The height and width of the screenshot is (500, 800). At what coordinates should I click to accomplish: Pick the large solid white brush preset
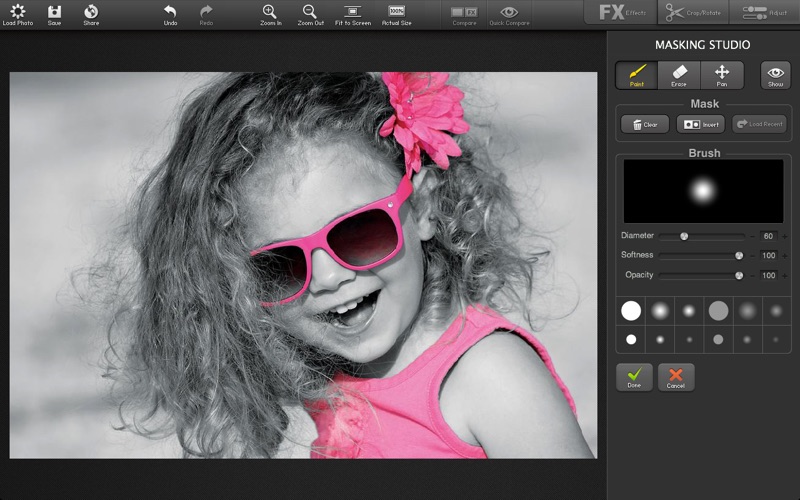pyautogui.click(x=631, y=311)
